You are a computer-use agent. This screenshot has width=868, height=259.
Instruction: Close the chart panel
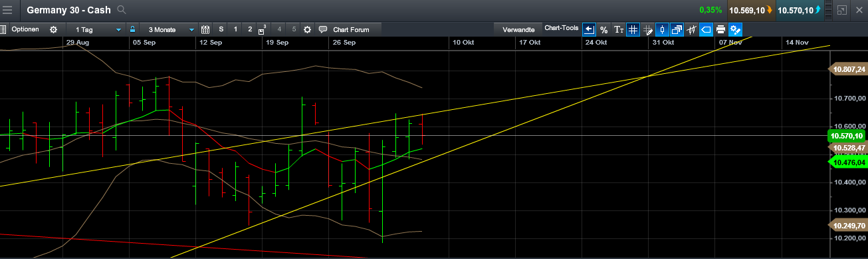[x=859, y=10]
